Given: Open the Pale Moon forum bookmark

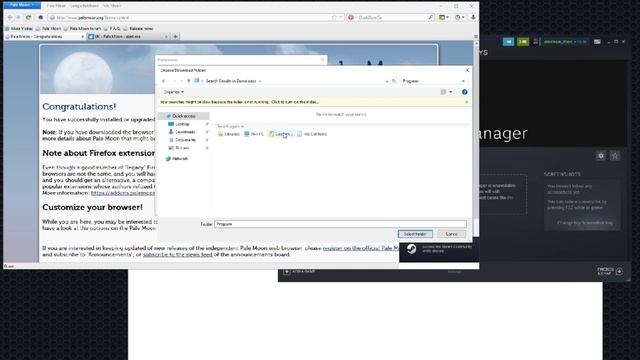Looking at the screenshot, I should tap(82, 29).
